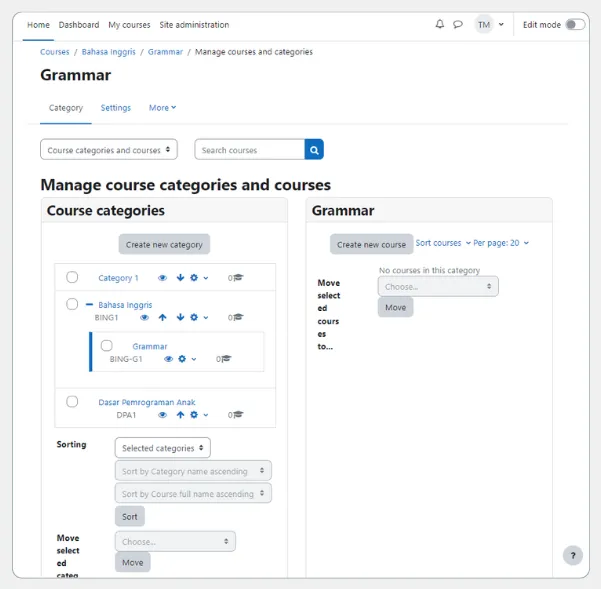Move Bahasa Inggris up with arrow
Viewport: 601px width, 589px height.
(x=163, y=317)
